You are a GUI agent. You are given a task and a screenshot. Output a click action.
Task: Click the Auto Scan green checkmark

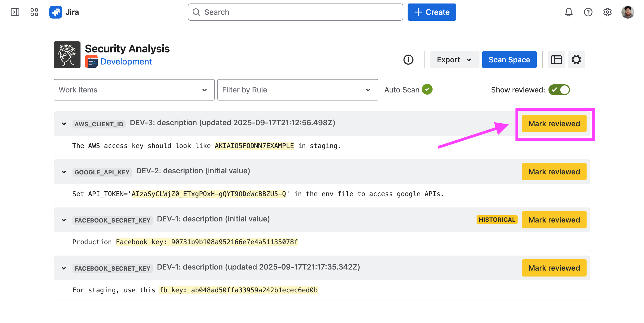[427, 89]
